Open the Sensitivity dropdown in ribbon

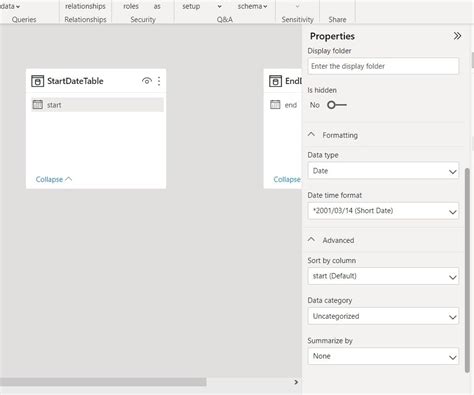point(297,6)
